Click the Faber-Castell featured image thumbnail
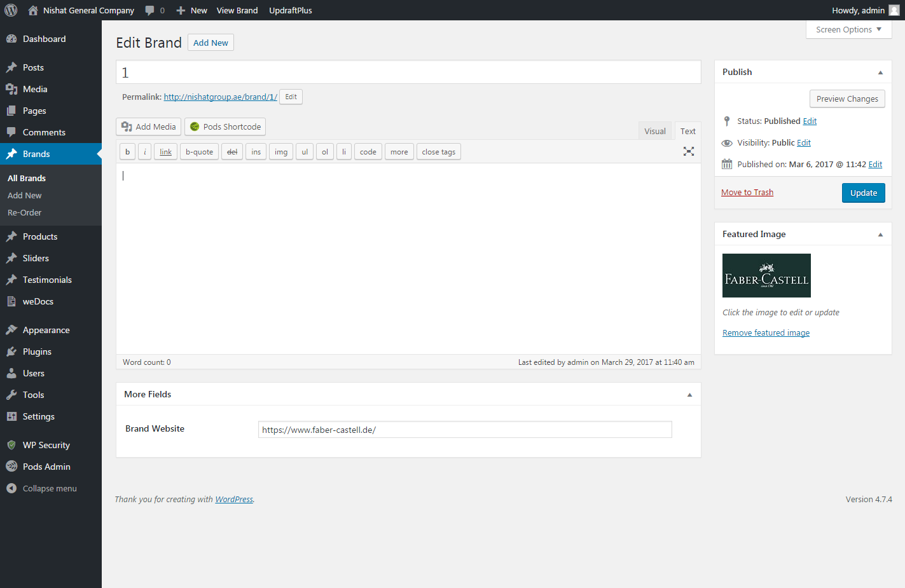 [x=766, y=275]
